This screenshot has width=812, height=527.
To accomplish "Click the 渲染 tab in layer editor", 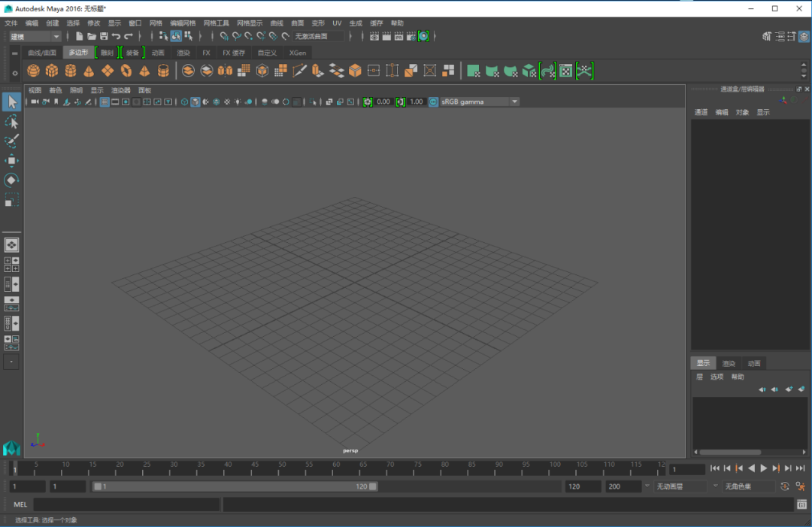I will pos(729,363).
